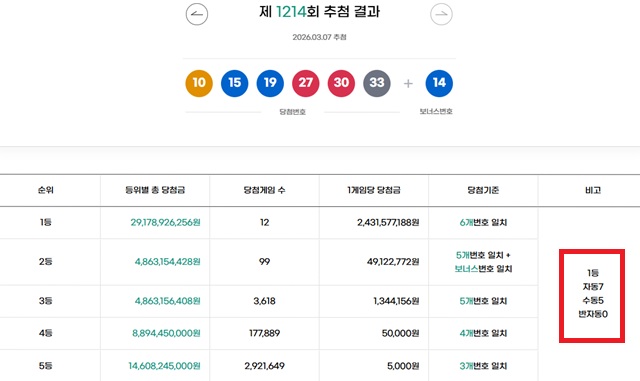This screenshot has width=640, height=381.
Task: Go to the next draw with right arrow
Action: tap(441, 14)
